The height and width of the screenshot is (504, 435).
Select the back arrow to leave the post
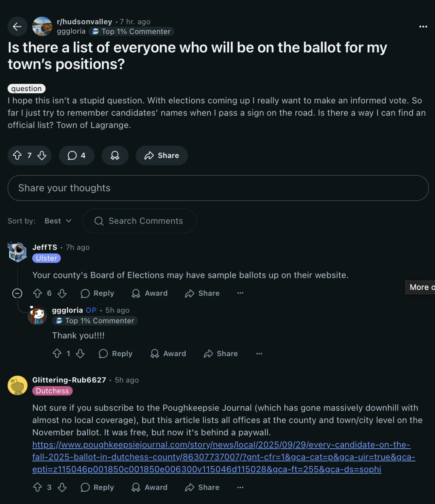[x=17, y=26]
